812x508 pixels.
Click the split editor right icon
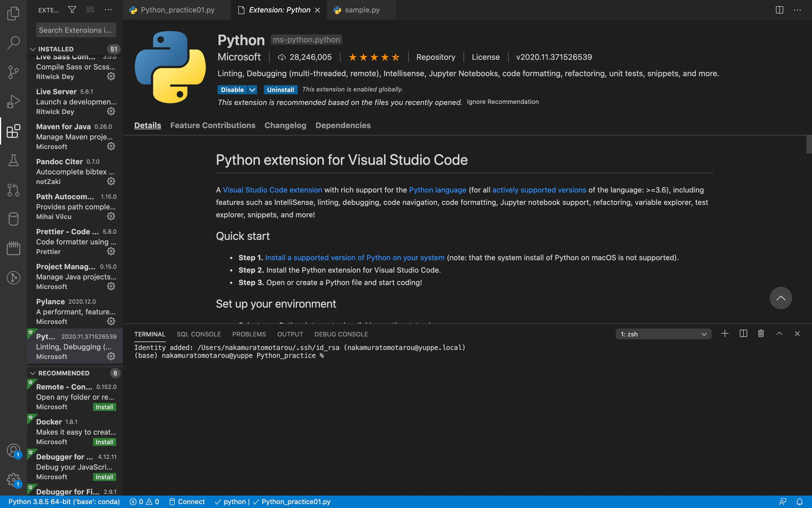coord(780,10)
